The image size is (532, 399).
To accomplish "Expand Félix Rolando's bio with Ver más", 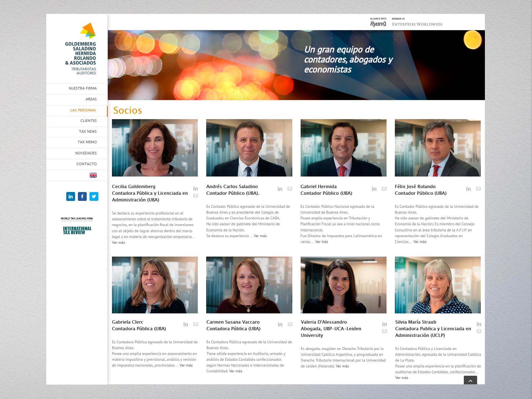I will coord(420,242).
